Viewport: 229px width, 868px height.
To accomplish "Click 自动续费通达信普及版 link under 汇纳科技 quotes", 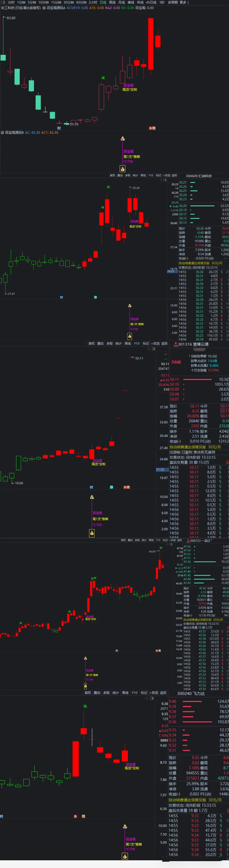I will pyautogui.click(x=201, y=263).
